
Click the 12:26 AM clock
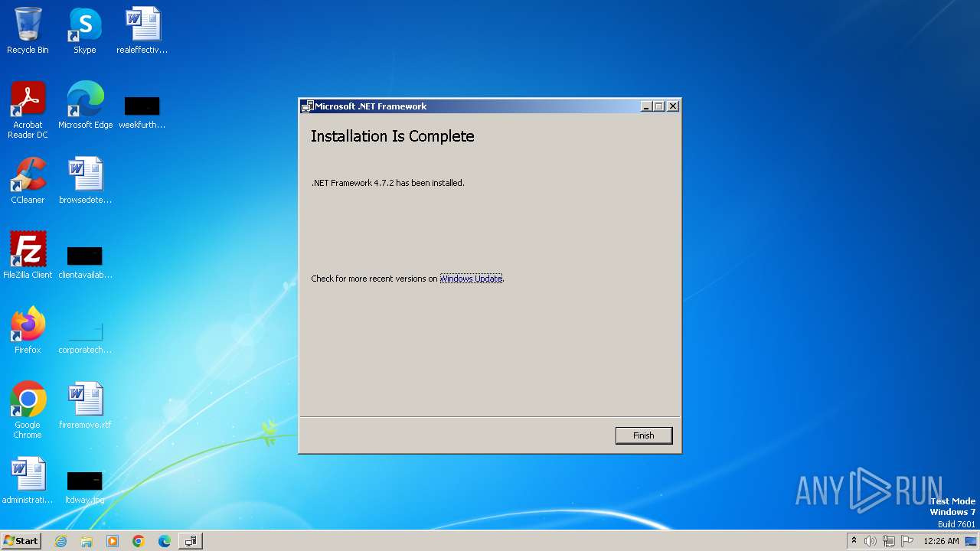coord(941,541)
